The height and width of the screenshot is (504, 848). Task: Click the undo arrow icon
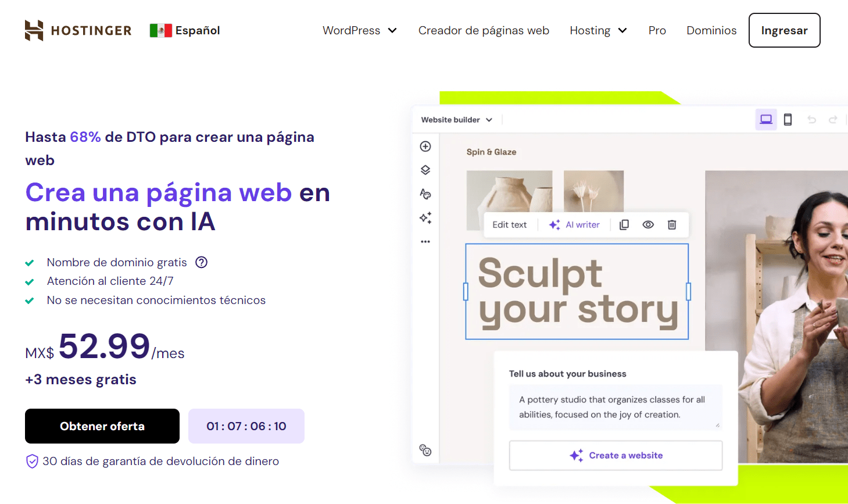click(812, 120)
